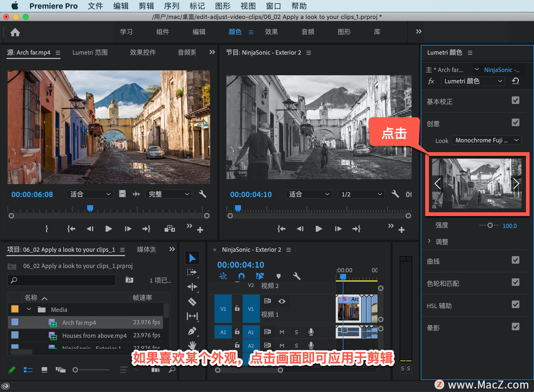Screen dimensions: 534x392
Task: Uncheck the 晕影 section checkbox
Action: click(x=515, y=327)
